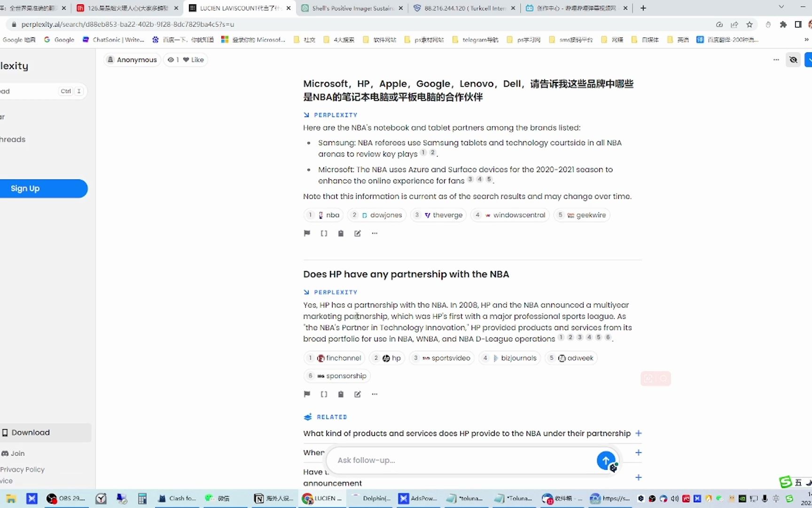Image resolution: width=812 pixels, height=508 pixels.
Task: Open AdsPower from the taskbar
Action: [418, 499]
